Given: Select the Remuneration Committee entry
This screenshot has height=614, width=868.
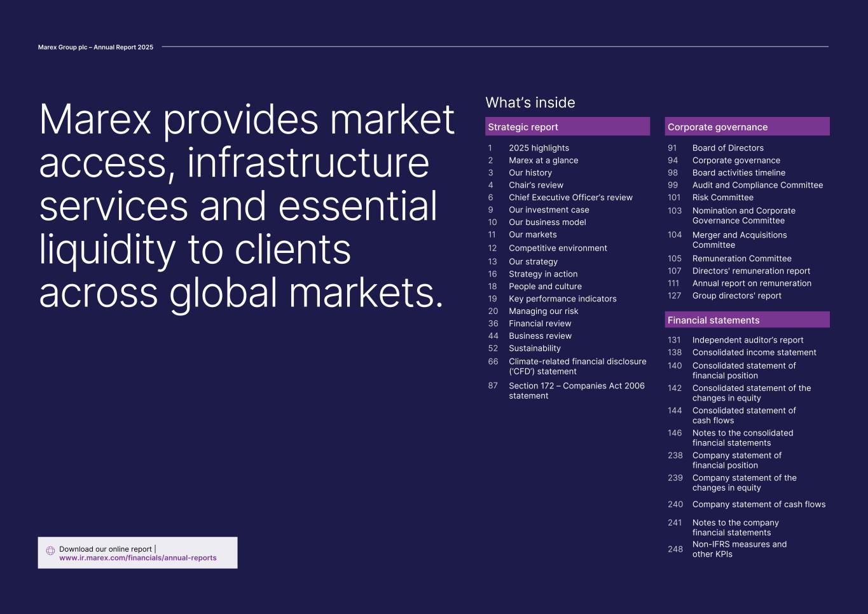Looking at the screenshot, I should pyautogui.click(x=741, y=259).
